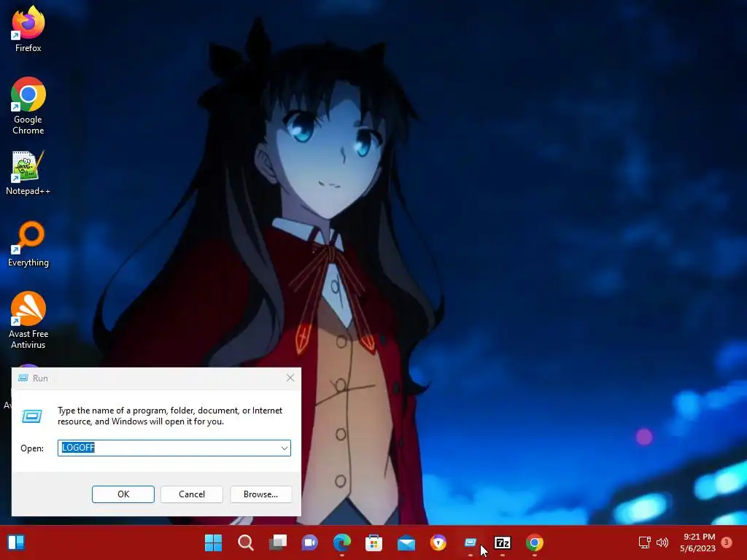Open the Chat (Teams) taskbar icon
The width and height of the screenshot is (747, 560).
click(x=309, y=542)
